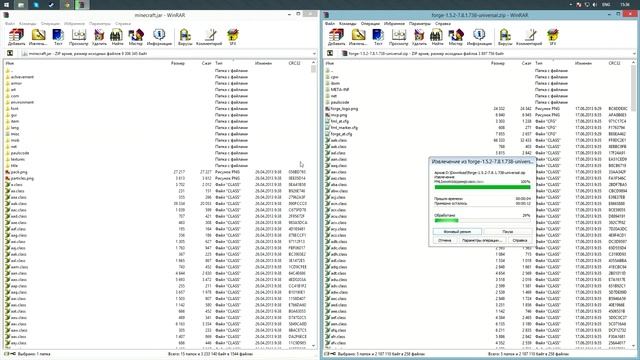Click Пауза button in extraction dialog
640x360 pixels.
[x=508, y=231]
